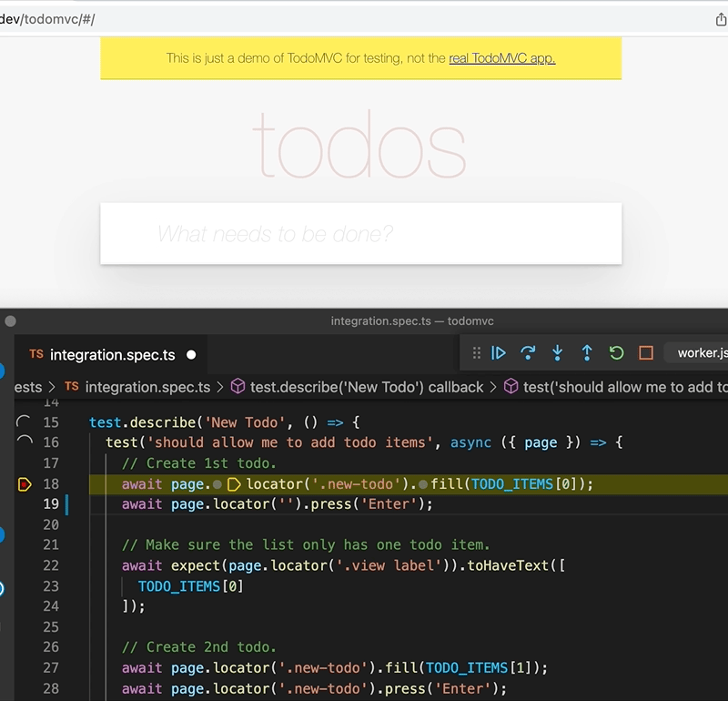This screenshot has width=728, height=701.
Task: Click the cube icon before test.describe breadcrumb
Action: [x=238, y=387]
